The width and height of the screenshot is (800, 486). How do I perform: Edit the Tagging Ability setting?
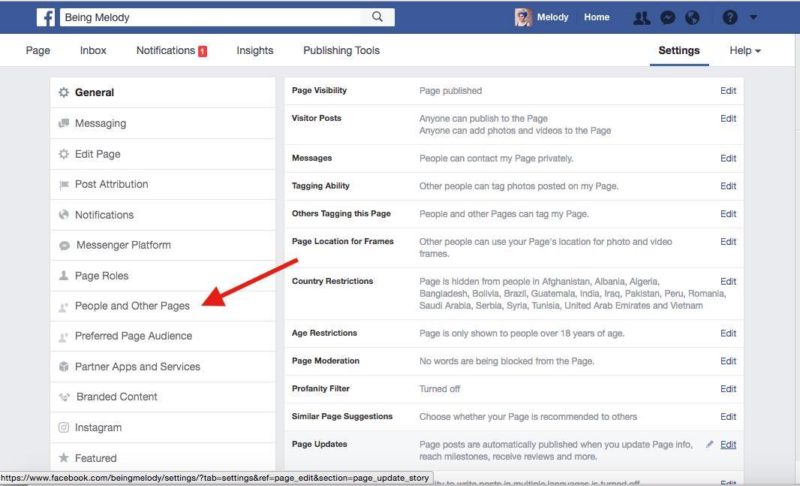(x=728, y=186)
